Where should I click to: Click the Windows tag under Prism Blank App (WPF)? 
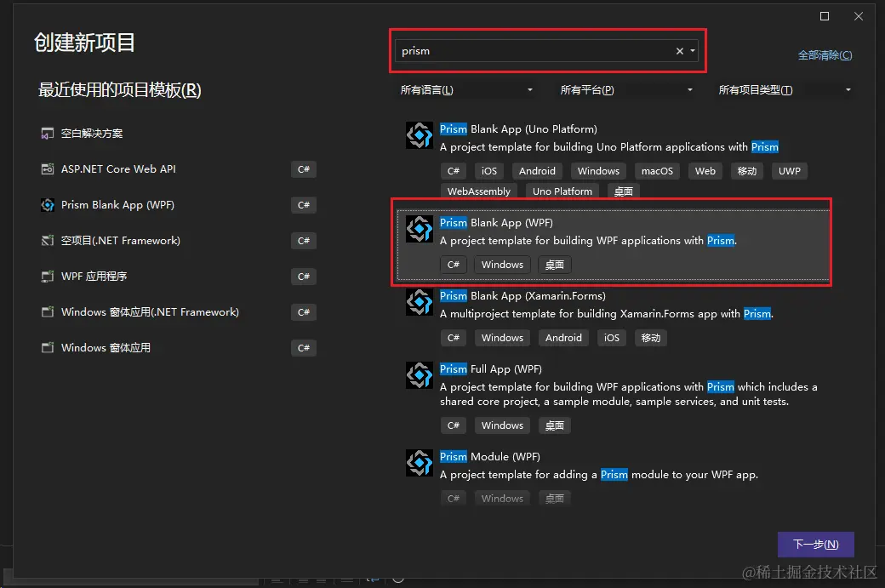pos(502,265)
